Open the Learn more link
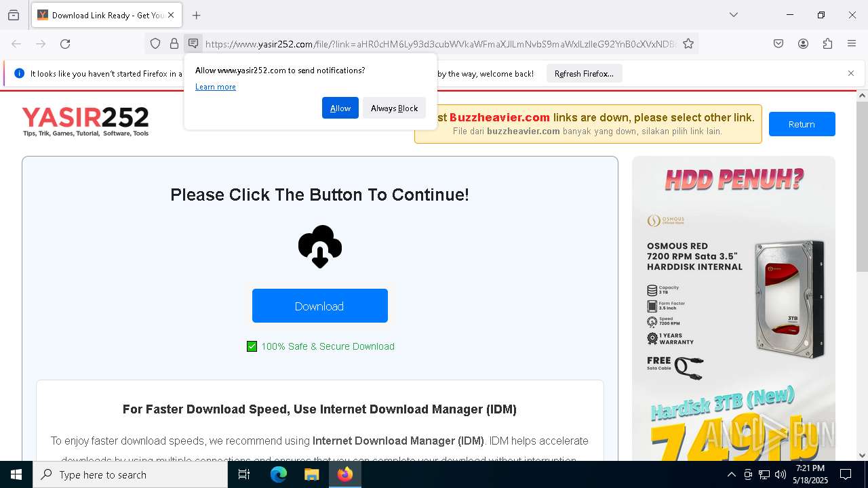The image size is (868, 488). [x=216, y=87]
